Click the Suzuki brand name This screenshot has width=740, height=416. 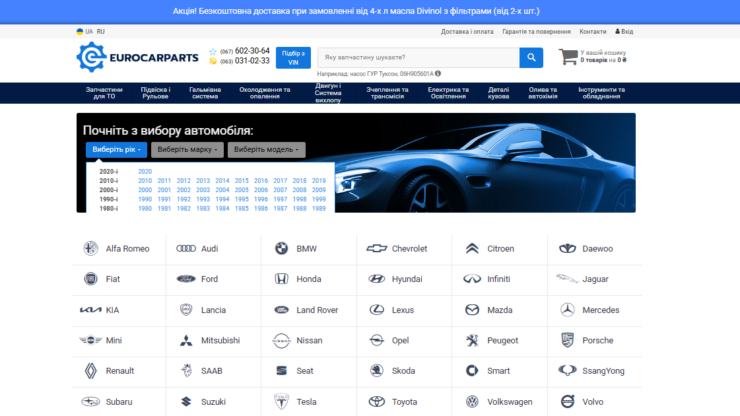point(213,402)
